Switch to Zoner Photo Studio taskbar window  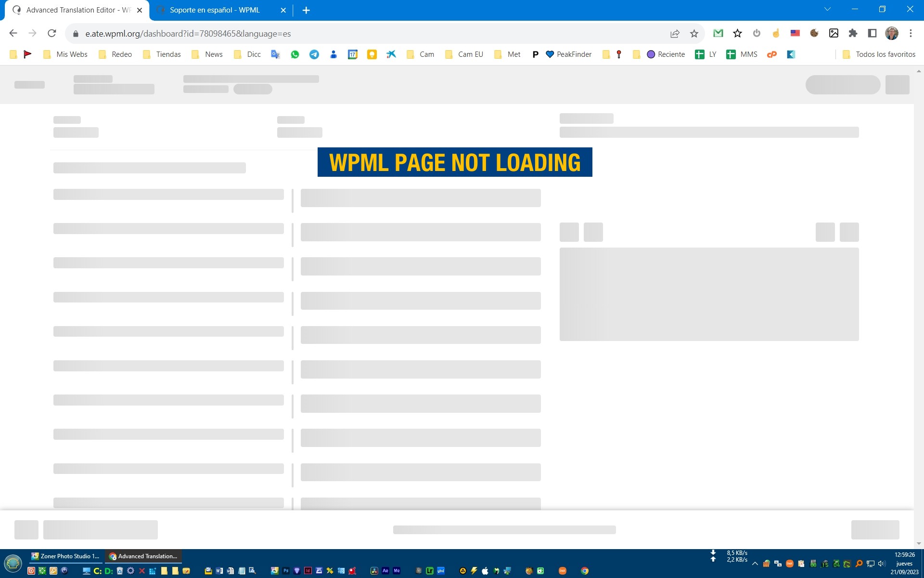(x=65, y=556)
